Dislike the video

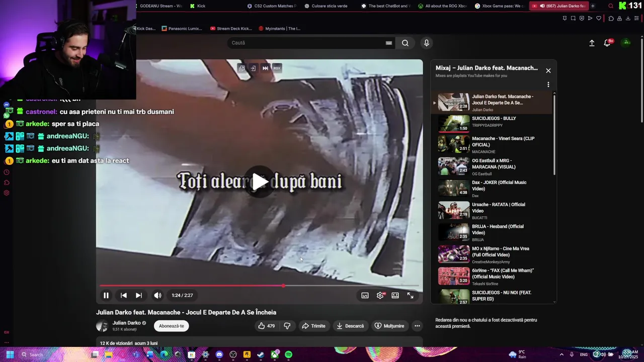click(287, 326)
